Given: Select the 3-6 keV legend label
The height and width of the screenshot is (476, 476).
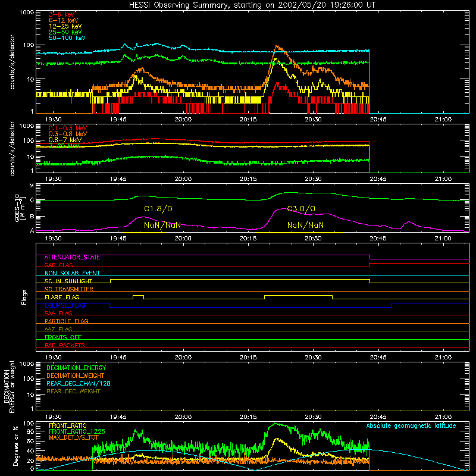Looking at the screenshot, I should [62, 14].
